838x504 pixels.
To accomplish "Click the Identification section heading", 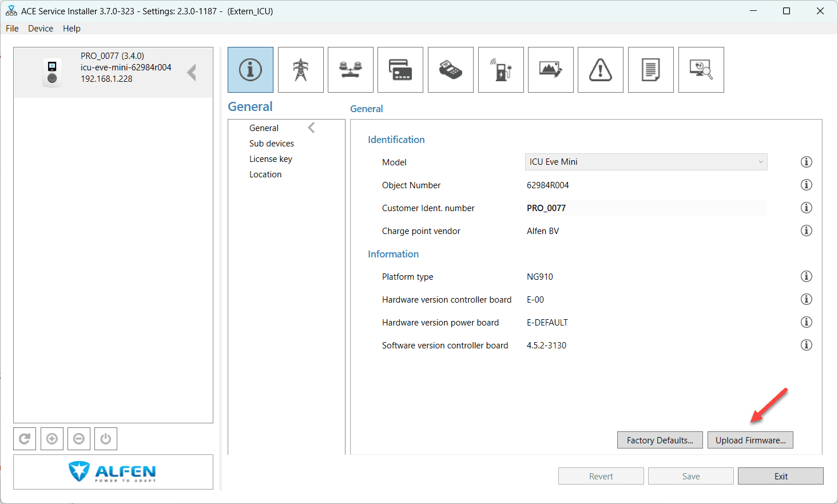I will (396, 140).
